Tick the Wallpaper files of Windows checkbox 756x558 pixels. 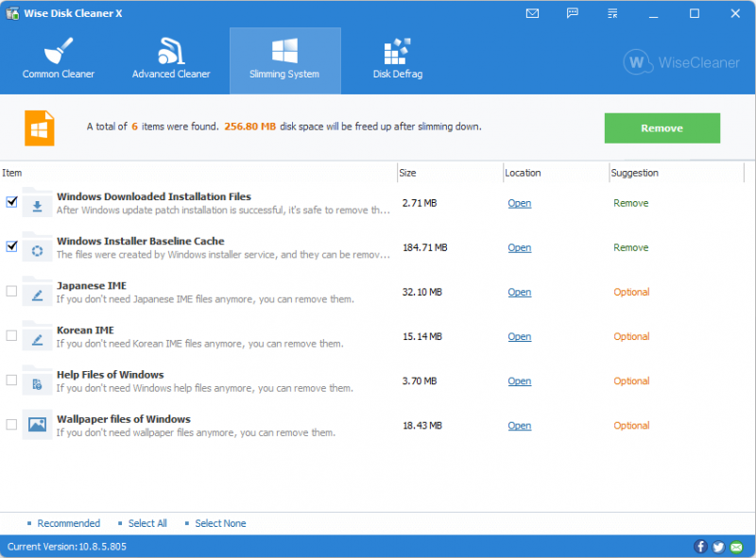[x=11, y=425]
